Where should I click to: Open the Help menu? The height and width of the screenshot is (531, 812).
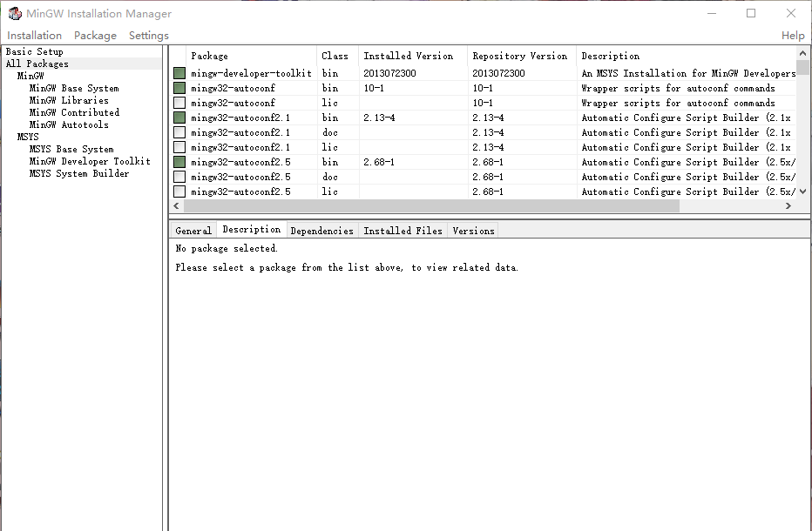click(793, 35)
